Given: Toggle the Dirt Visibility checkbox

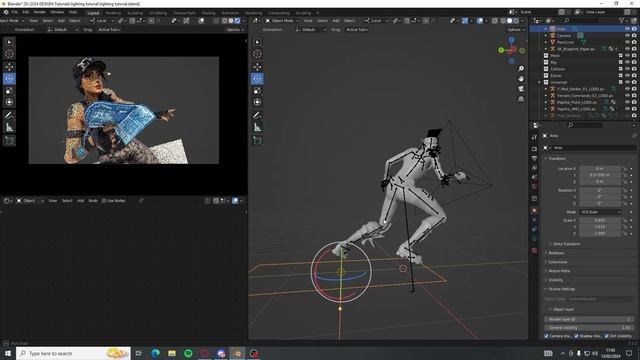Looking at the screenshot, I should [607, 336].
